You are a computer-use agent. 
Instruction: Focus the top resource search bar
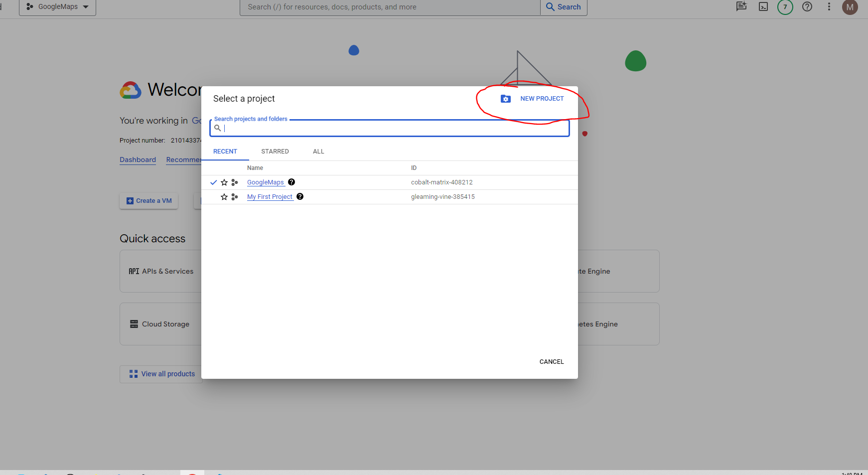tap(390, 7)
